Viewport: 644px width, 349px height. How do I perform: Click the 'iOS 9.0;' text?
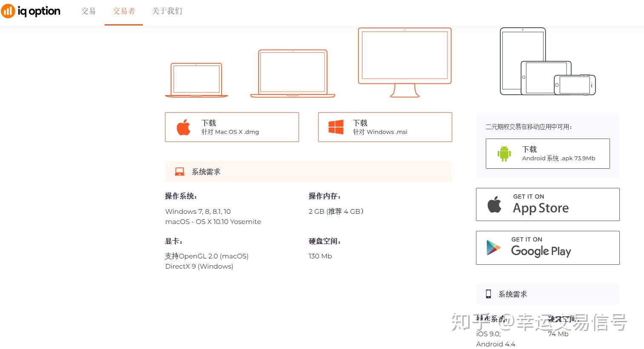(x=488, y=334)
